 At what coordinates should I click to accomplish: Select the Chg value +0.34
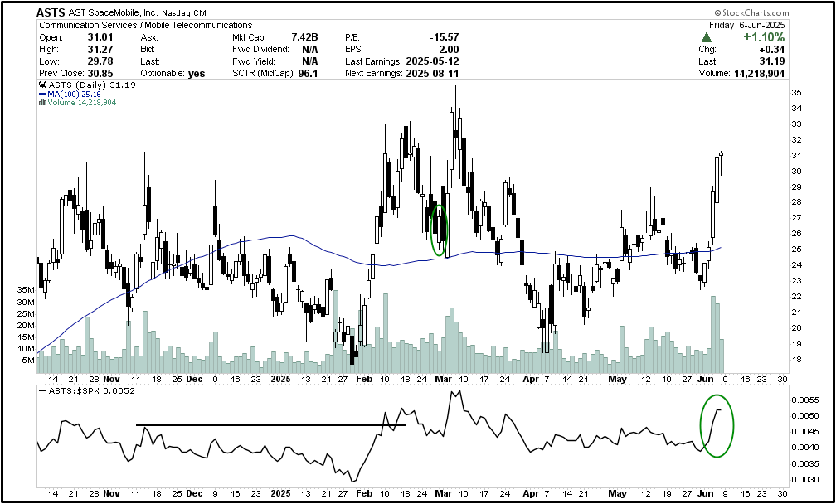click(771, 50)
